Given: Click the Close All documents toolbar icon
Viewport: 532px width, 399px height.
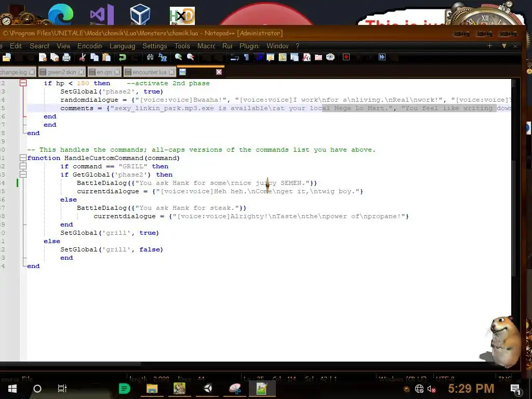Looking at the screenshot, I should point(54,57).
